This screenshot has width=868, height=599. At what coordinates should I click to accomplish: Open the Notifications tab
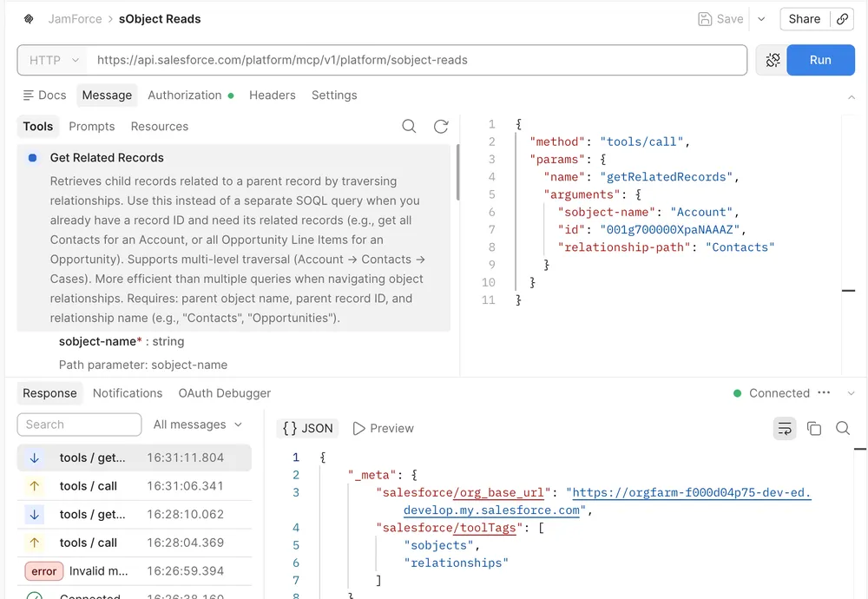point(128,393)
